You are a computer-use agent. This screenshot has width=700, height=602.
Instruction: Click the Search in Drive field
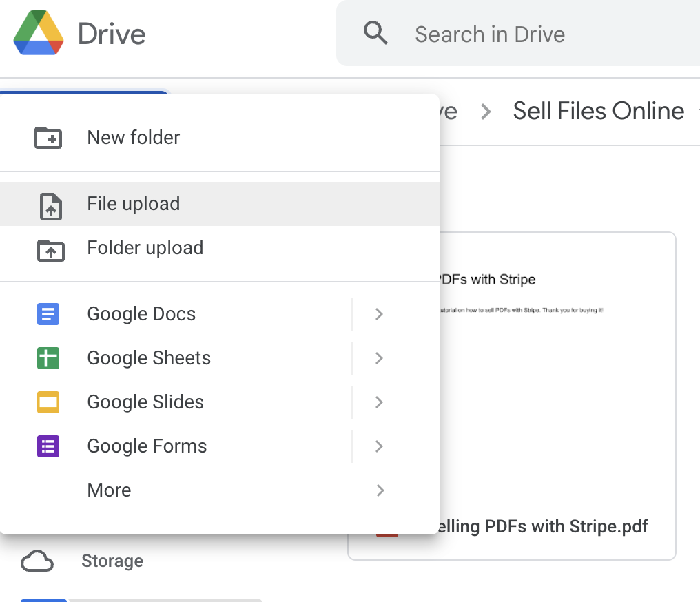pos(518,33)
